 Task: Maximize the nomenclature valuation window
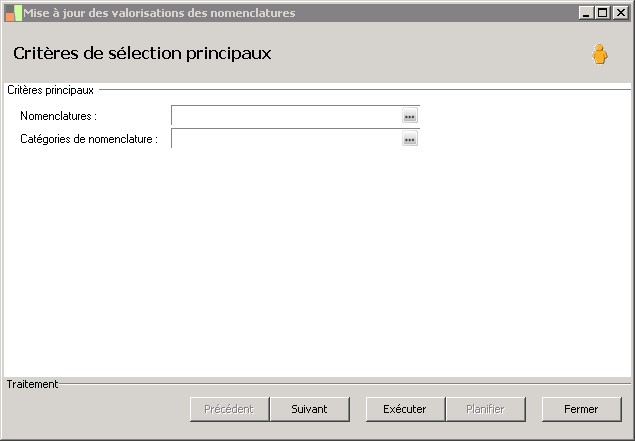602,13
